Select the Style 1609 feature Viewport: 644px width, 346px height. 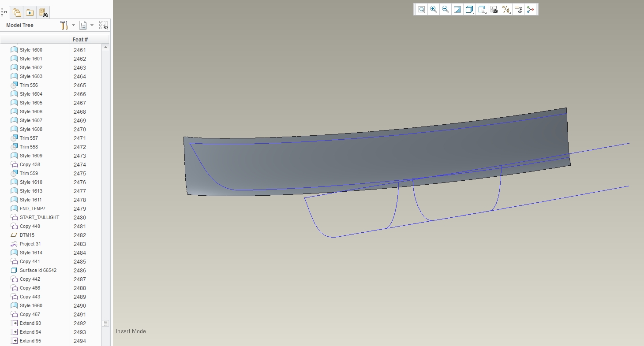[x=31, y=156]
